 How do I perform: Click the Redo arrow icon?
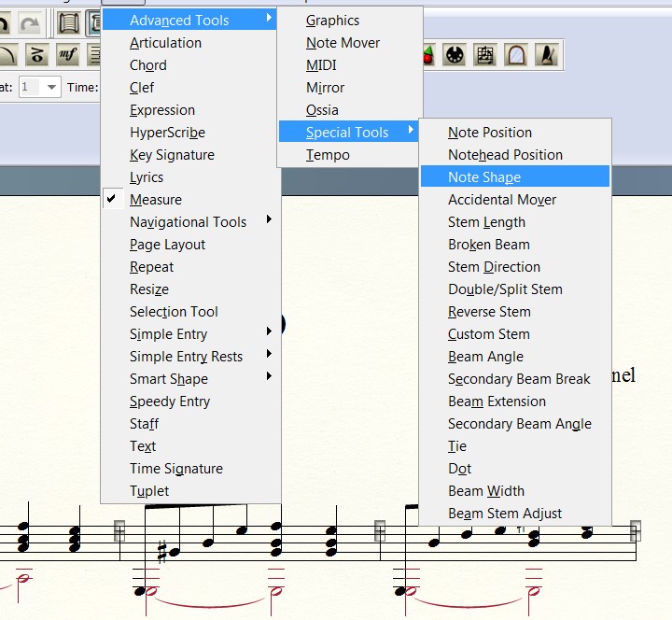click(x=31, y=22)
